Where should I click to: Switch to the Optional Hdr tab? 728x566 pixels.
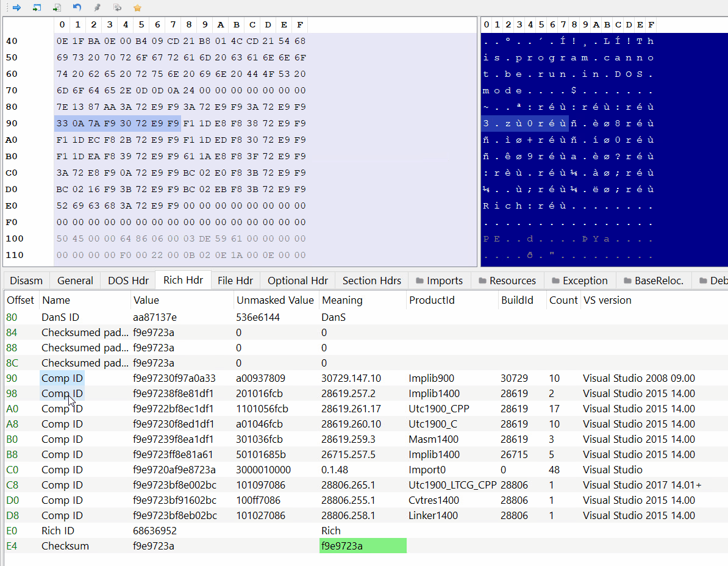(x=298, y=281)
